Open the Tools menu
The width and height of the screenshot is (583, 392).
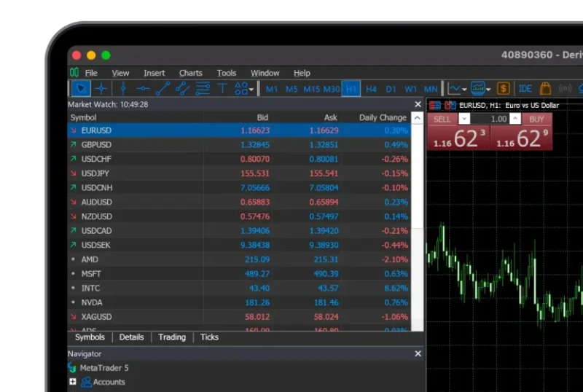[227, 73]
